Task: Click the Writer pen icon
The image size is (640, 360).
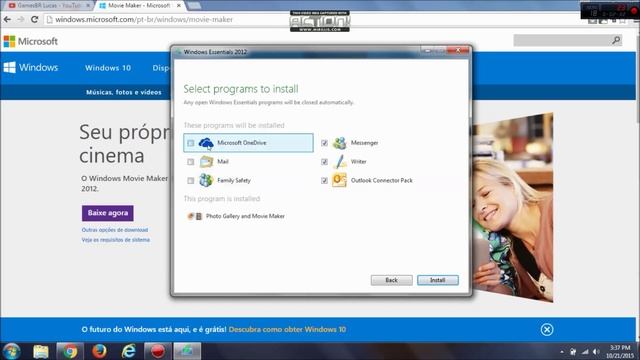Action: [x=339, y=162]
